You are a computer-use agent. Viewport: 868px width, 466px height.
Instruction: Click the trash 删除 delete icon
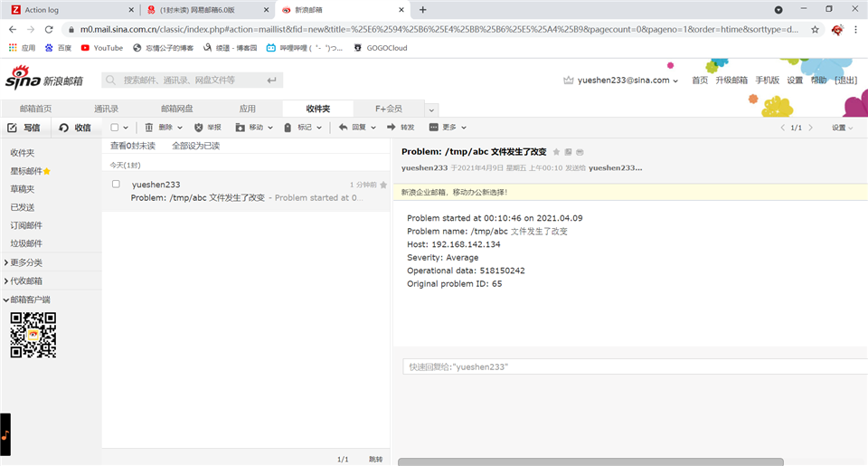[149, 128]
